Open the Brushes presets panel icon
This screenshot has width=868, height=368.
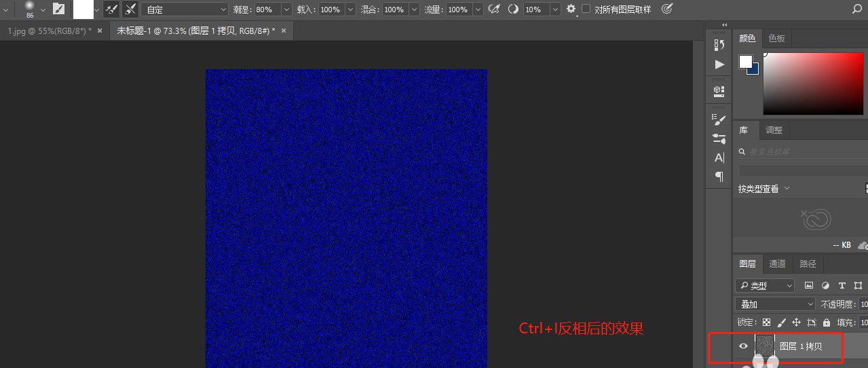pos(719,138)
